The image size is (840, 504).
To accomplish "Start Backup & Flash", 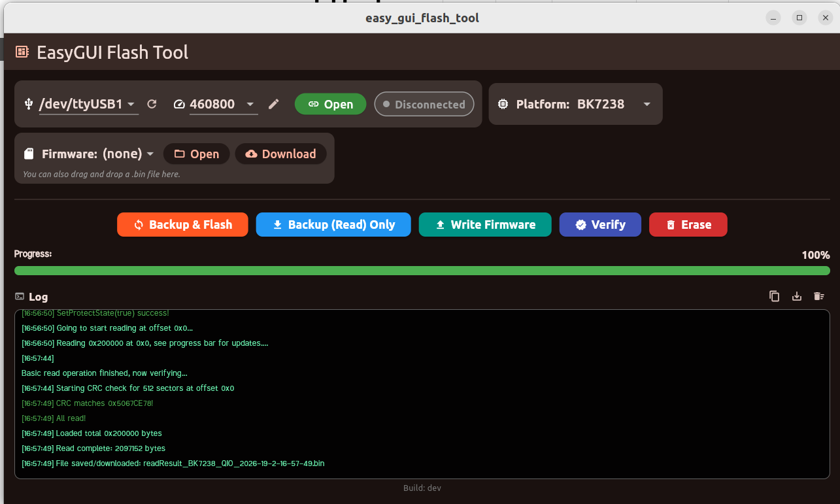I will point(183,225).
